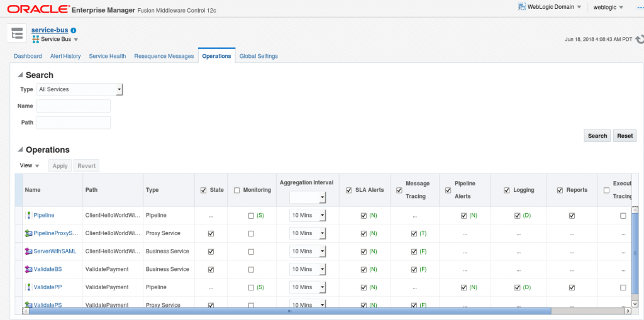Screen dimensions: 644x320
Task: Toggle the Reports header checkbox
Action: 560,190
